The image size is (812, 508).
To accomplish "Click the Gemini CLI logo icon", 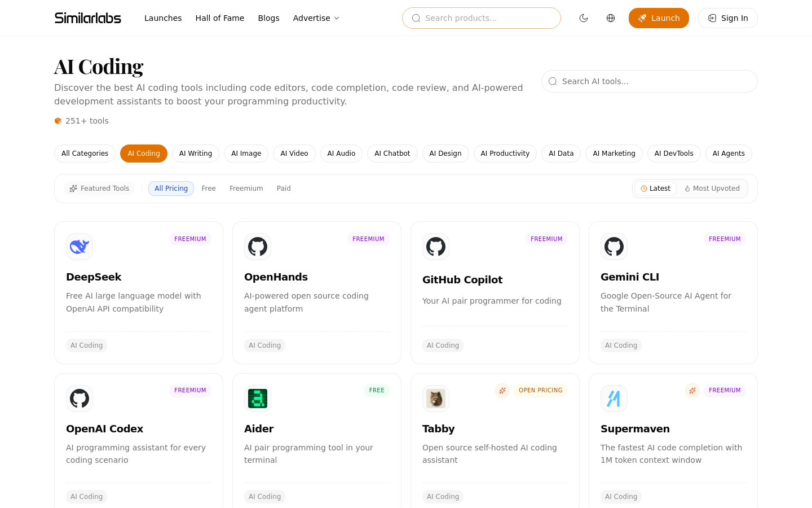I will [614, 247].
